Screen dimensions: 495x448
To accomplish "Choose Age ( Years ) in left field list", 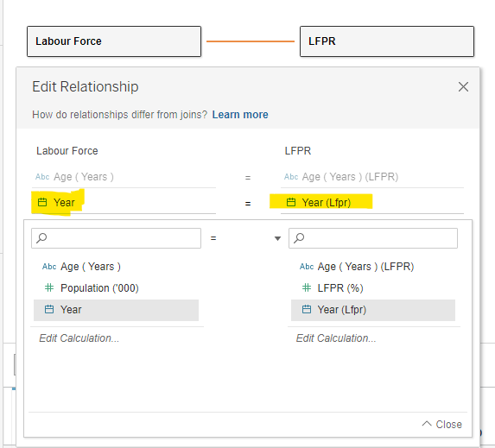I will pos(116,267).
